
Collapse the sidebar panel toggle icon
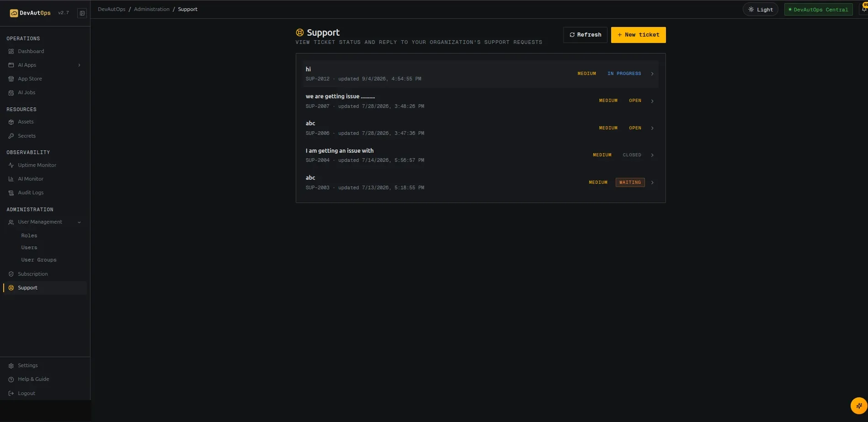point(82,13)
